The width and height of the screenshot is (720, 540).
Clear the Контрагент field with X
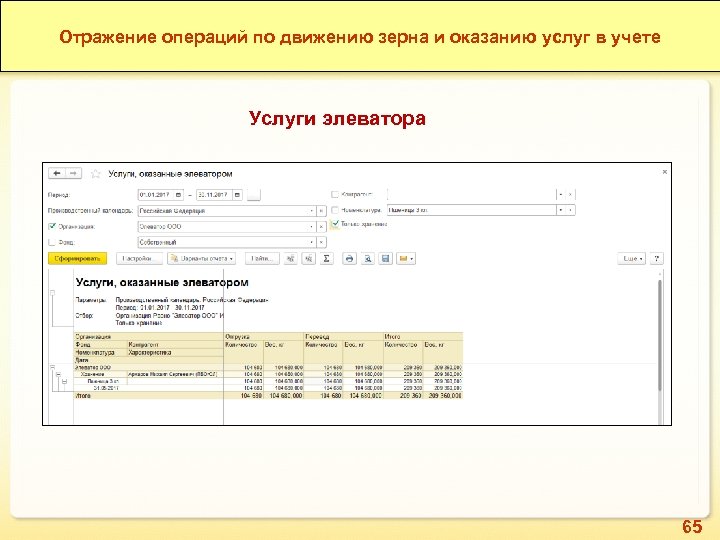tap(570, 195)
